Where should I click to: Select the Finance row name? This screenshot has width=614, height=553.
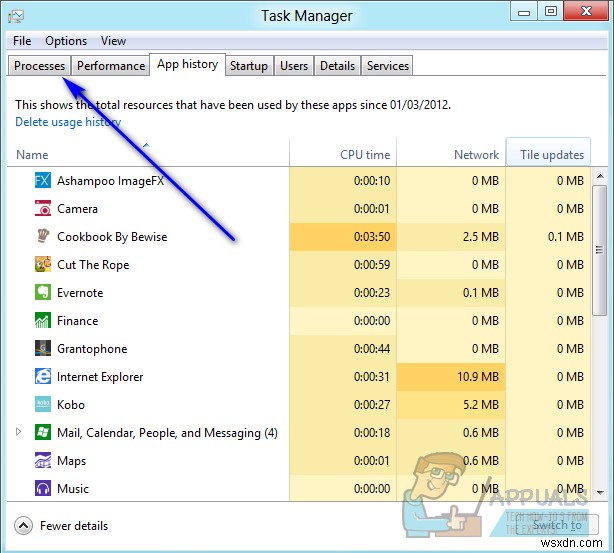78,321
